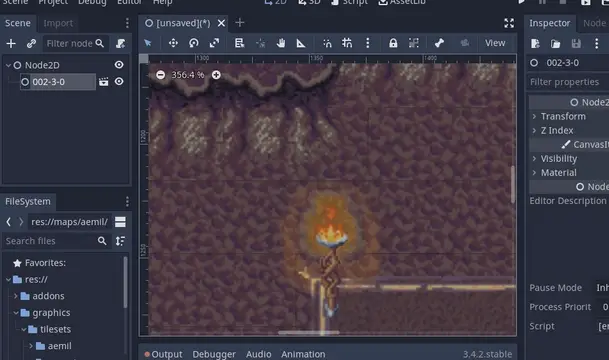This screenshot has height=360, width=609.
Task: Open the Audio bottom panel
Action: tap(258, 354)
